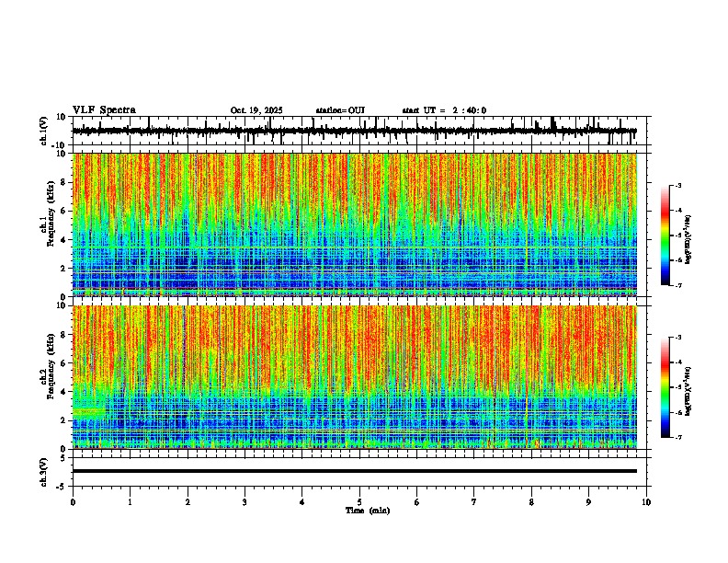Image resolution: width=728 pixels, height=563 pixels.
Task: Click the "station=OUI" header label
Action: pyautogui.click(x=340, y=110)
